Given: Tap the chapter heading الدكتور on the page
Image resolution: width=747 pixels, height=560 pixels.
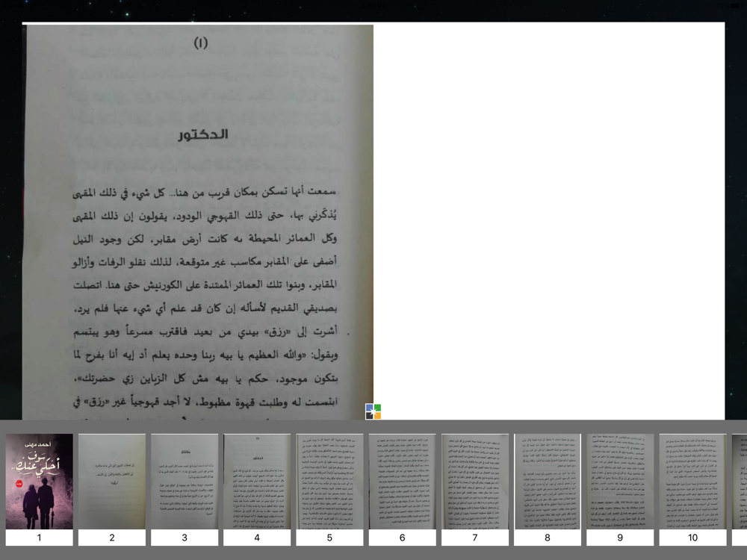Looking at the screenshot, I should coord(203,134).
